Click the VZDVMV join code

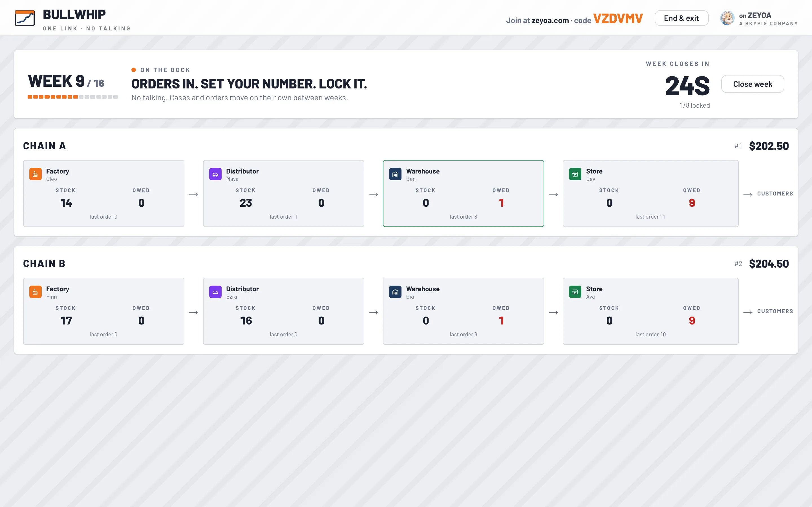click(618, 18)
